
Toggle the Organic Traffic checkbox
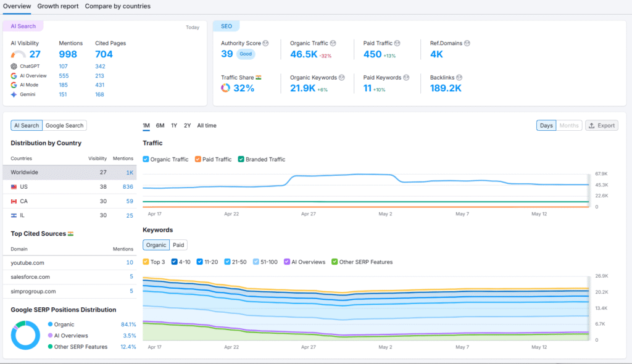pyautogui.click(x=146, y=159)
